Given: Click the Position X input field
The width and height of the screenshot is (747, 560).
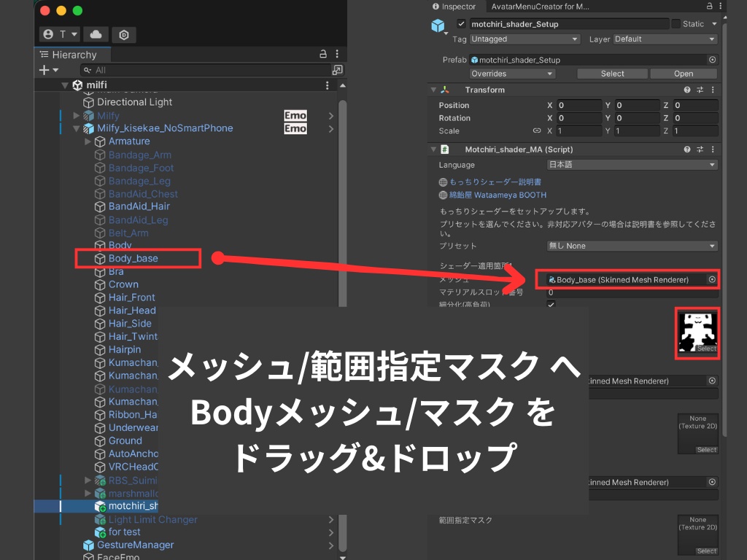Looking at the screenshot, I should pyautogui.click(x=579, y=105).
